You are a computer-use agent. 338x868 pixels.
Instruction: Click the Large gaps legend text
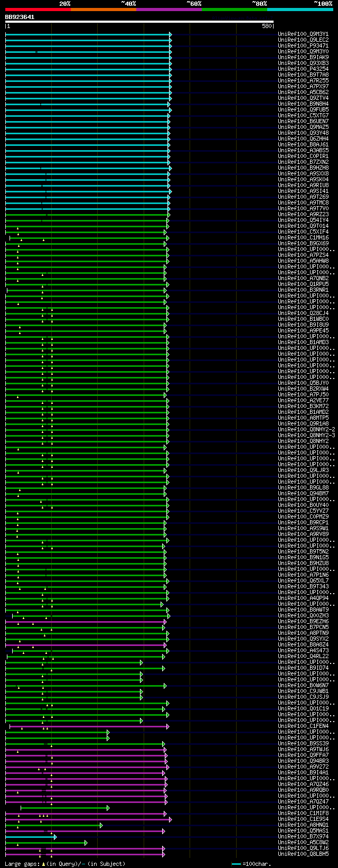[x=65, y=864]
